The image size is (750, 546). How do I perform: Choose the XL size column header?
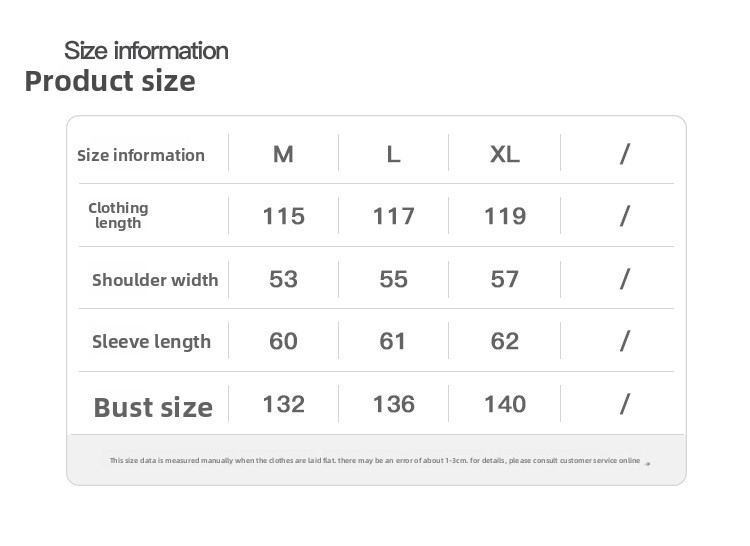(x=504, y=154)
